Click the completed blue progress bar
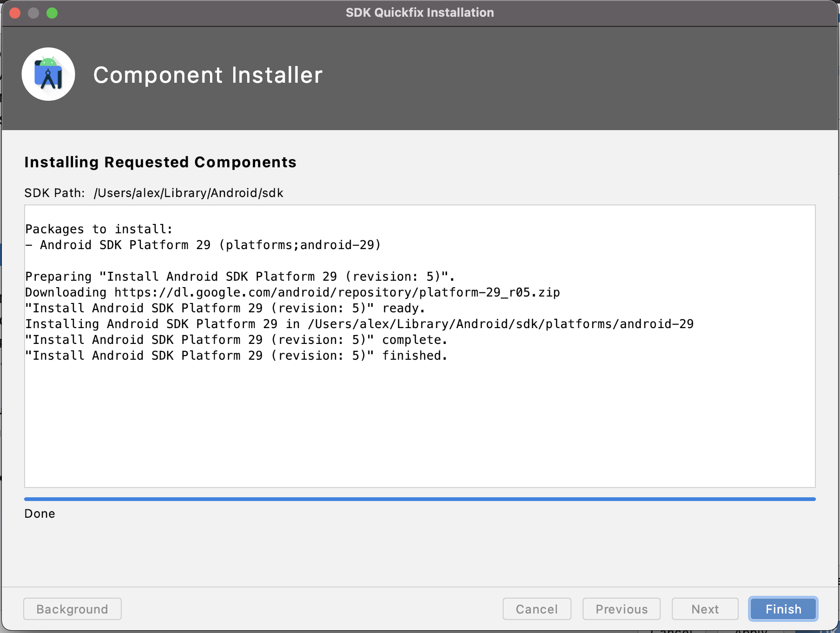Screen dimensions: 840x633 [x=420, y=499]
